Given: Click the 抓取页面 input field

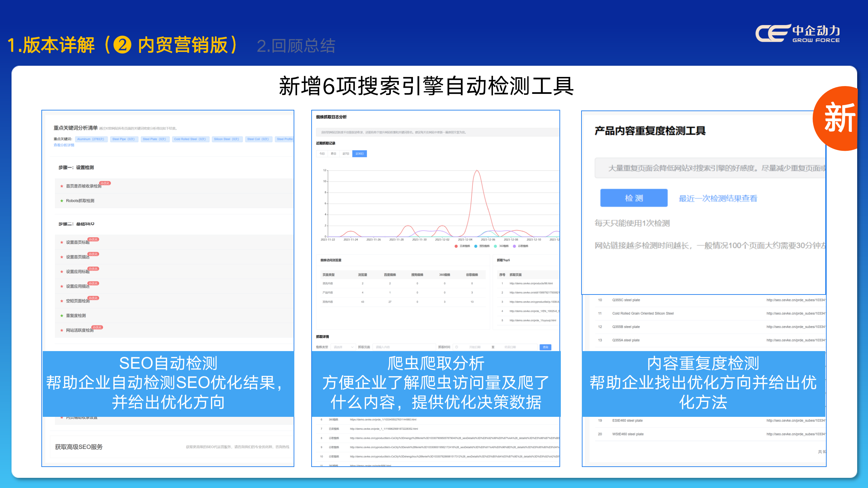Looking at the screenshot, I should point(403,347).
